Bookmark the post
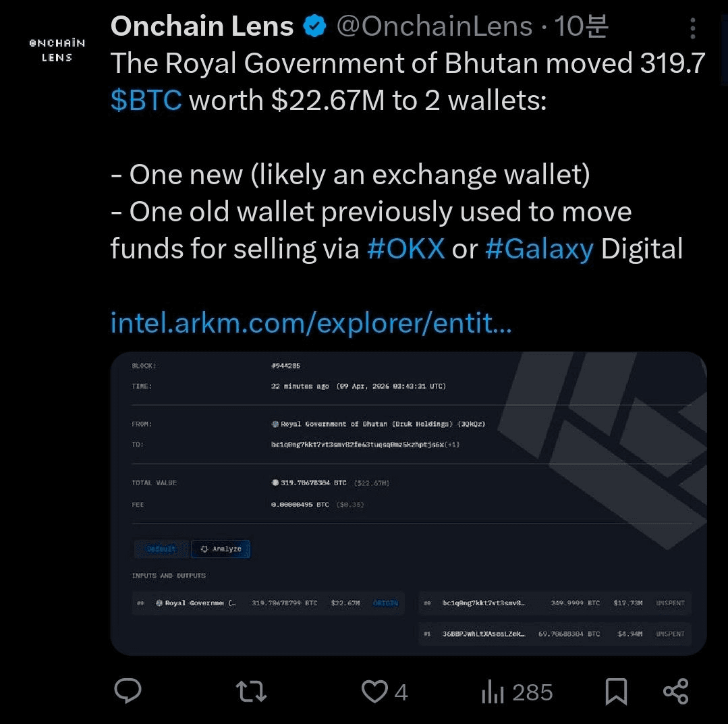The height and width of the screenshot is (724, 728). [615, 690]
